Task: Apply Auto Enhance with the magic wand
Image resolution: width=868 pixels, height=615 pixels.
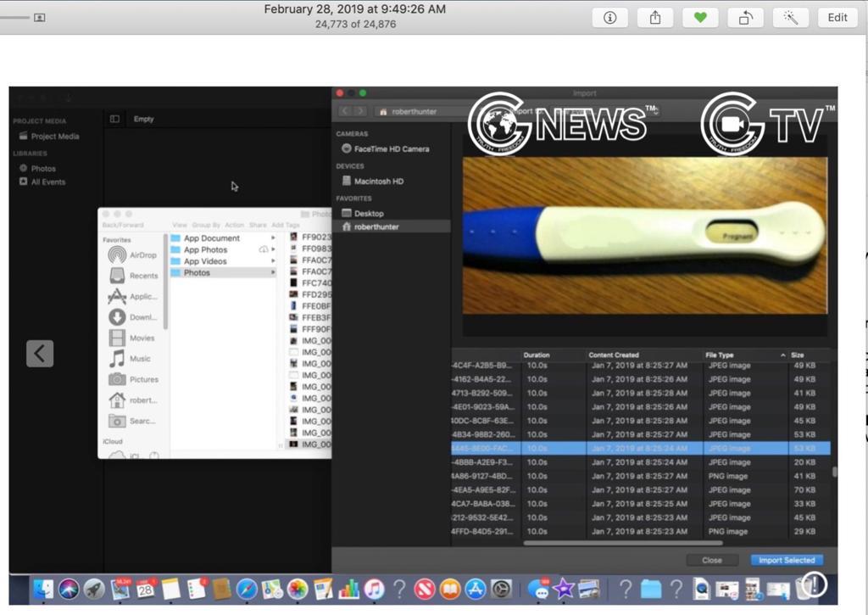Action: (x=791, y=18)
